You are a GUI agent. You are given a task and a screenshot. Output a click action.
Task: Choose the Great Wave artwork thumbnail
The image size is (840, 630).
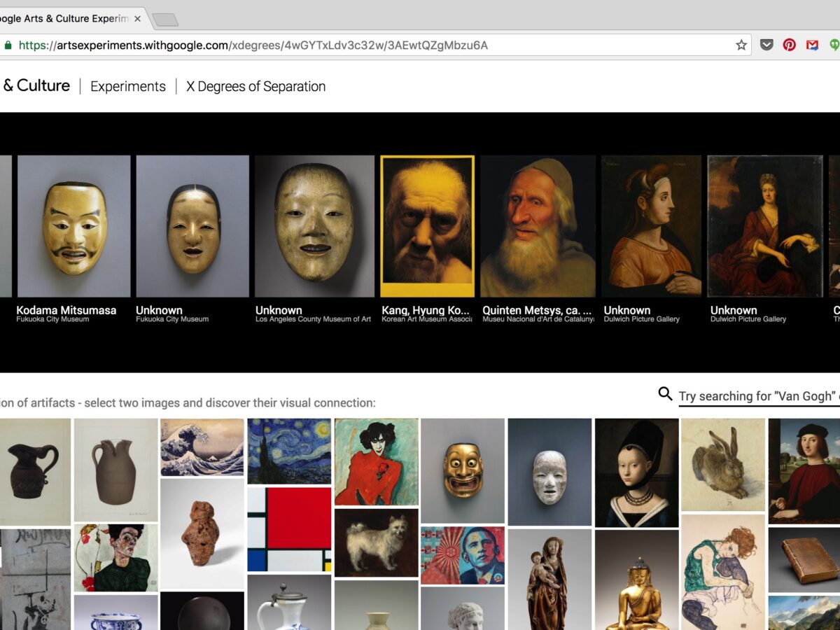(x=202, y=447)
